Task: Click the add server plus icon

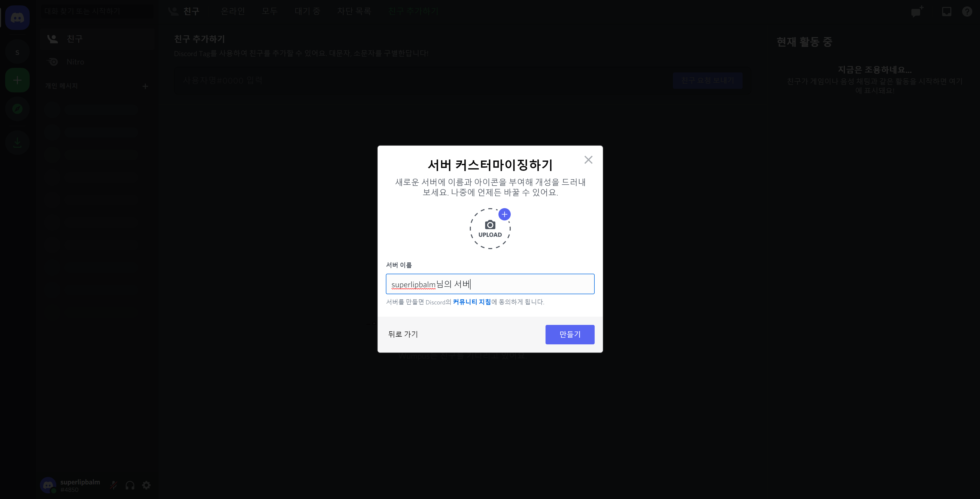Action: pos(17,80)
